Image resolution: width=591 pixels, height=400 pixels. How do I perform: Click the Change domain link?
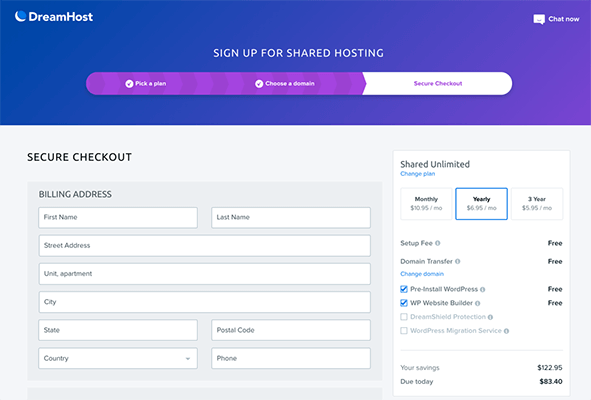coord(422,274)
